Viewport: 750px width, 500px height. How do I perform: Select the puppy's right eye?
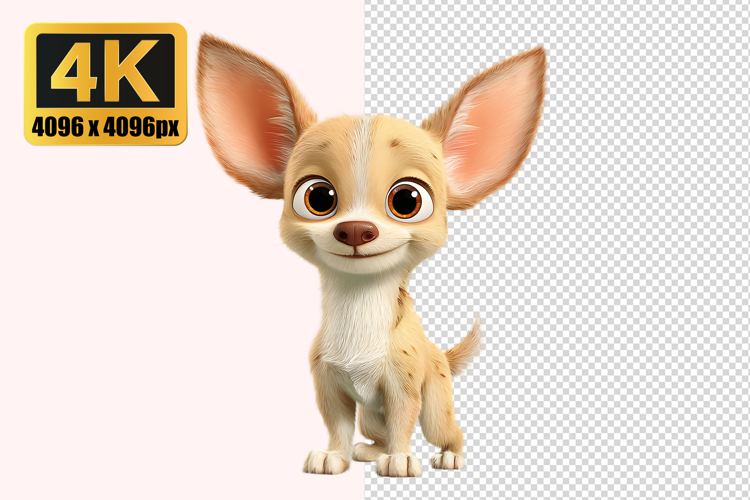tap(407, 200)
